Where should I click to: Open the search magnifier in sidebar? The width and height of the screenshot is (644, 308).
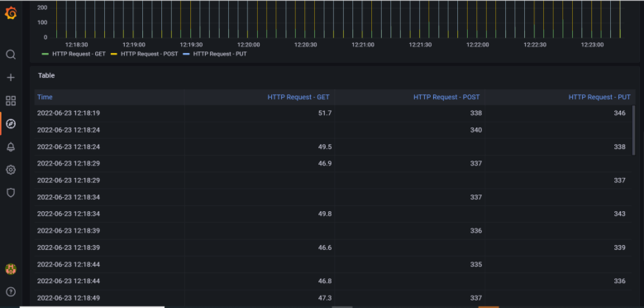11,55
